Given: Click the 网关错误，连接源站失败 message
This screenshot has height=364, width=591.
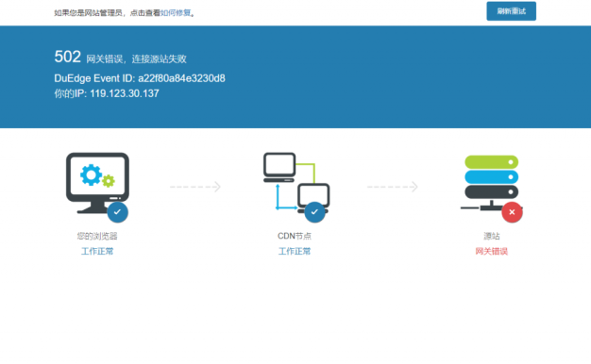Looking at the screenshot, I should (x=137, y=58).
